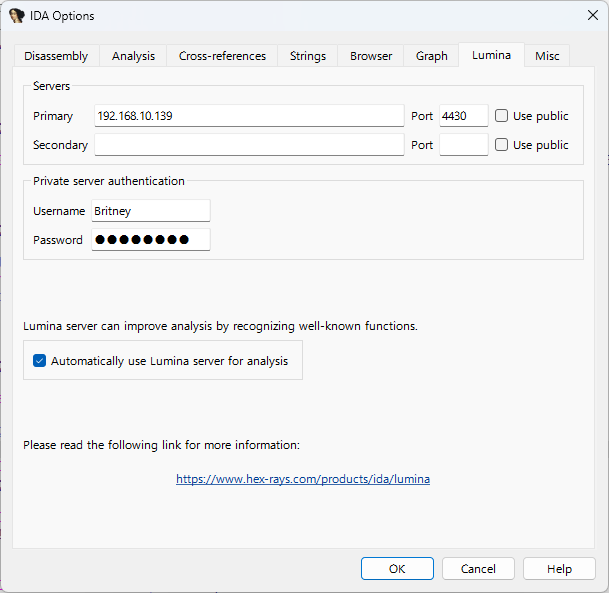Click the IDA application icon in title bar
Image resolution: width=609 pixels, height=593 pixels.
pyautogui.click(x=17, y=16)
